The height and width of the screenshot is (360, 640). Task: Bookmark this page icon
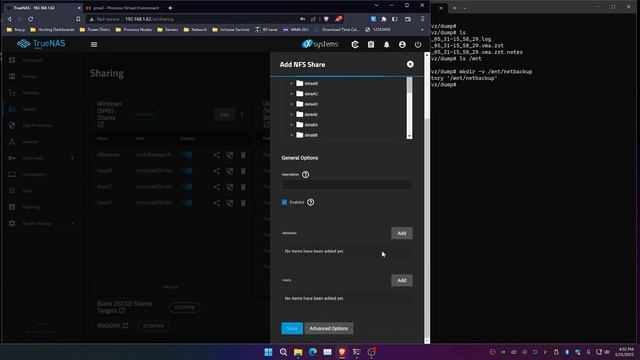click(78, 19)
